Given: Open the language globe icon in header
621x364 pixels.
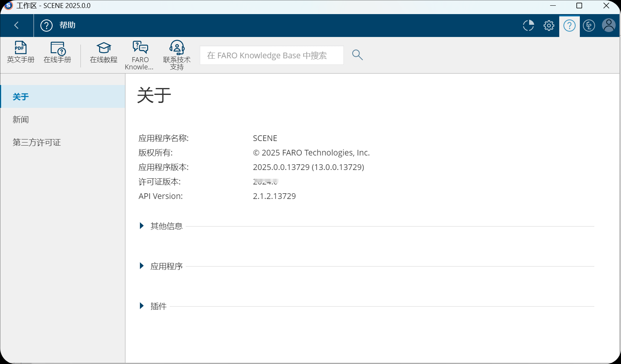Looking at the screenshot, I should coord(589,26).
